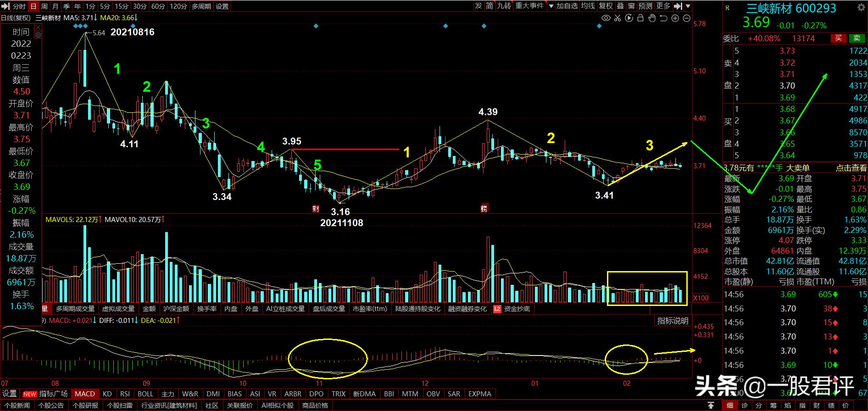Expand the 重大事件 dropdown arrow
The height and width of the screenshot is (411, 868).
[x=551, y=6]
